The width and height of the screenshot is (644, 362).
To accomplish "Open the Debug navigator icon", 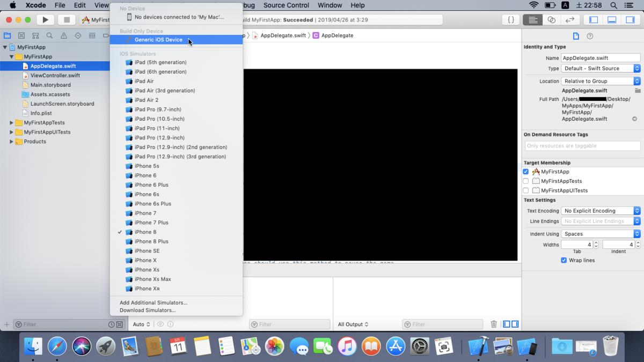I will 92,35.
